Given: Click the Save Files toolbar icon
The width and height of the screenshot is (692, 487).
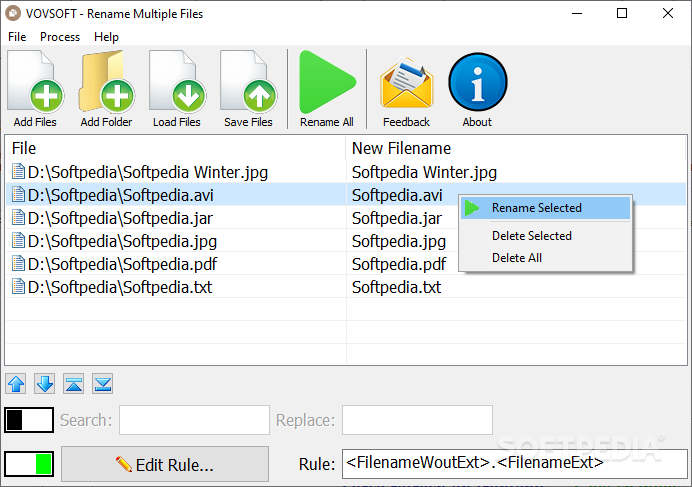Looking at the screenshot, I should (248, 82).
